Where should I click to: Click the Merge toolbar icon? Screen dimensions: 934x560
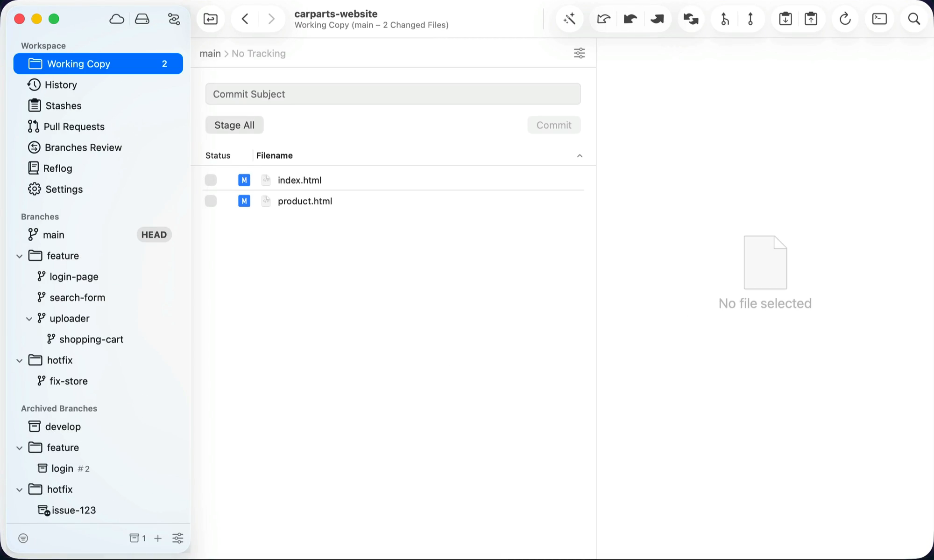tap(725, 19)
